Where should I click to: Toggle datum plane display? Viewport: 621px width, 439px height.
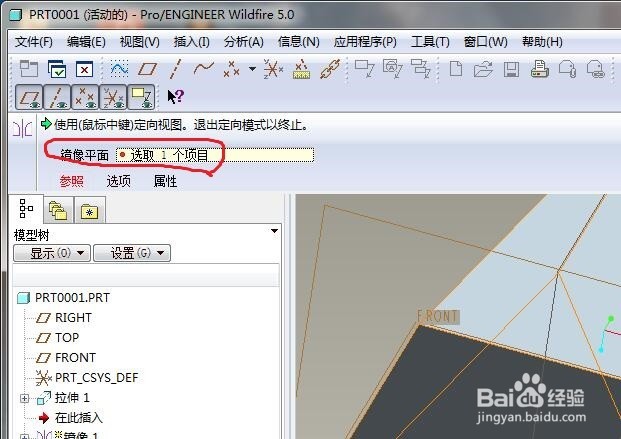pos(29,97)
